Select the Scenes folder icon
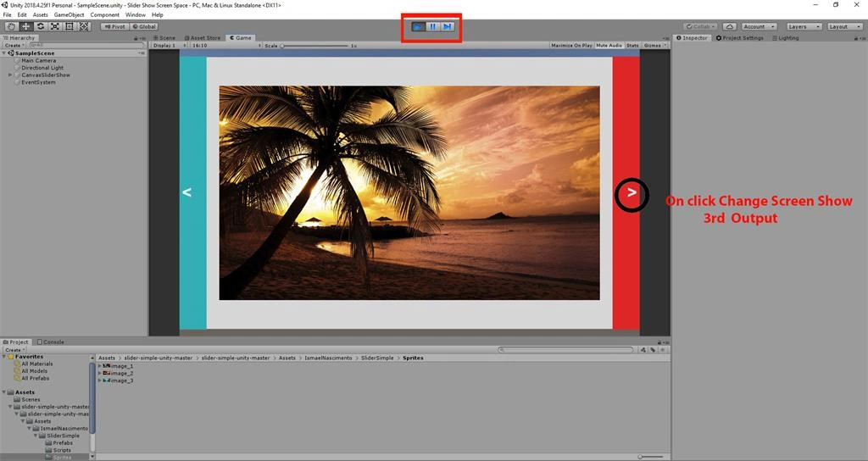 17,399
